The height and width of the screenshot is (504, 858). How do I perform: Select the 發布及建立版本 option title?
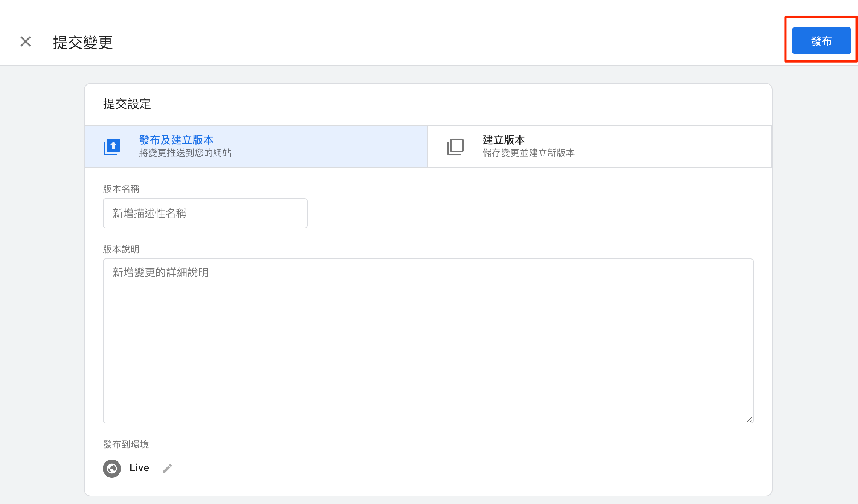(x=176, y=140)
